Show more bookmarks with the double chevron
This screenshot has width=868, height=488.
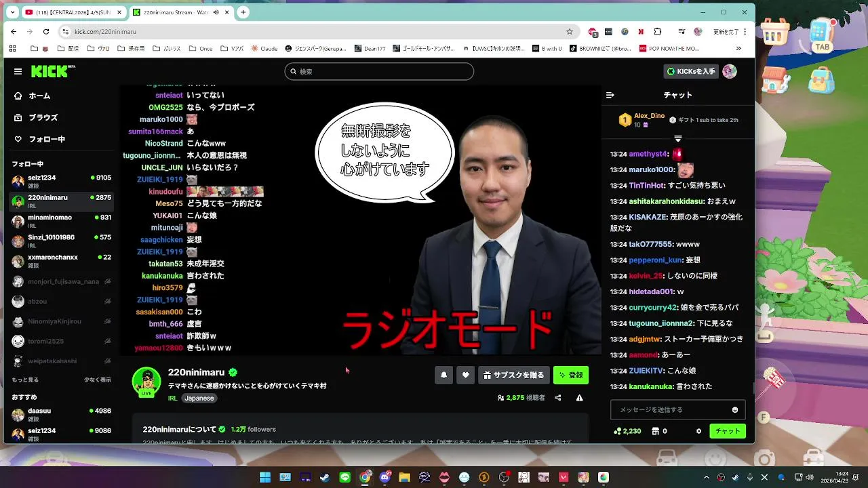(738, 49)
